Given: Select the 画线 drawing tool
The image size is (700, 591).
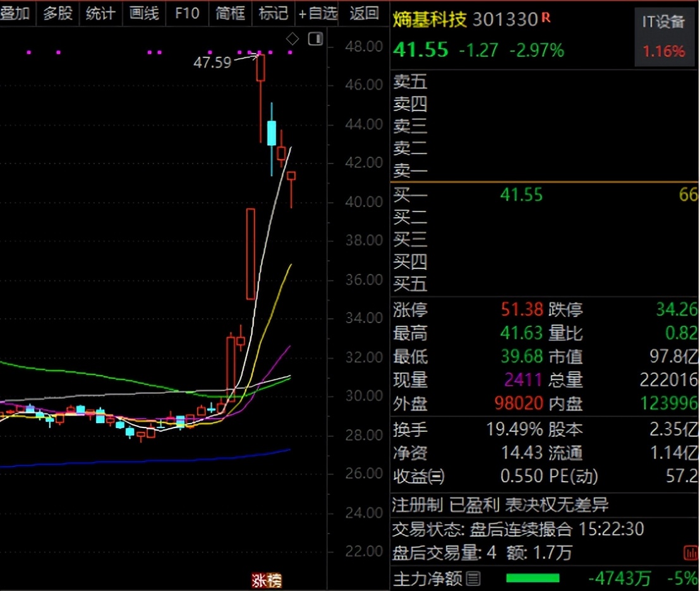Looking at the screenshot, I should tap(143, 13).
